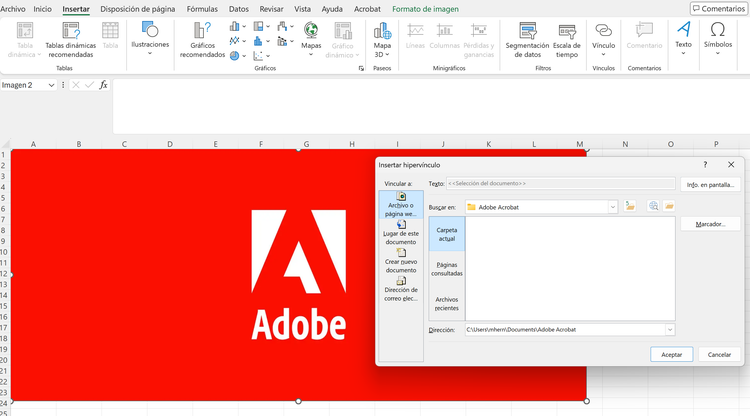Switch to the Fórmulas ribbon tab

point(203,8)
